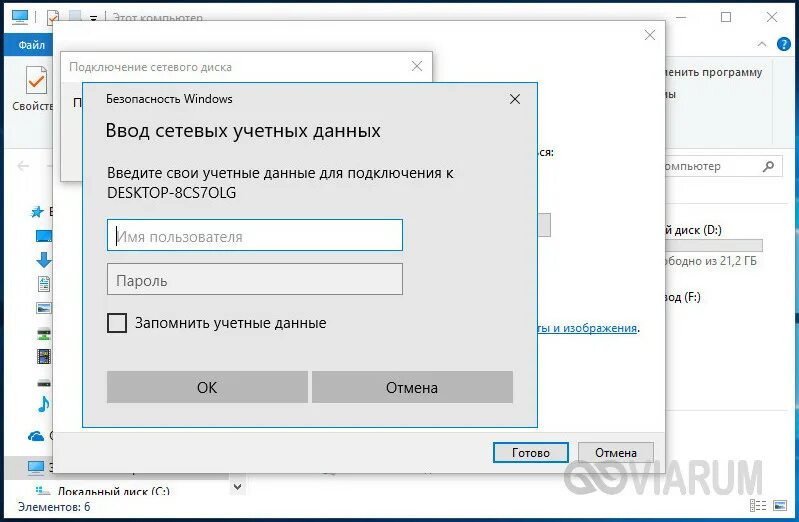Click the search magnifier icon in Explorer
Image resolution: width=799 pixels, height=522 pixels.
click(x=768, y=166)
